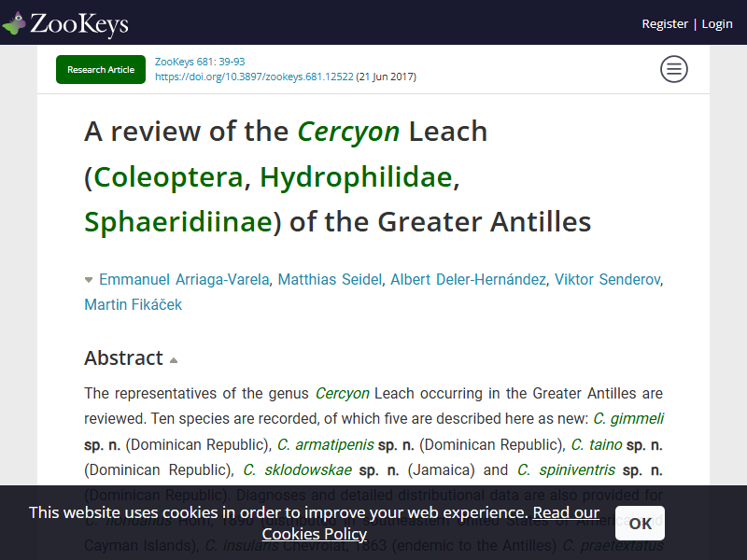Click the Login link
Screen dimensions: 747x560
(717, 24)
